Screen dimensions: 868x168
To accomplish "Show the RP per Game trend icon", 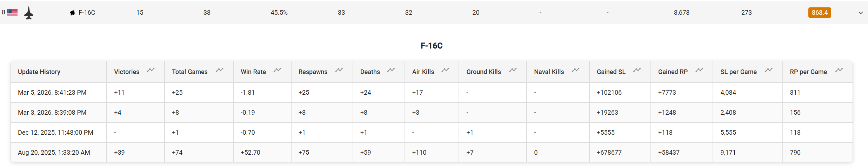I will [x=839, y=70].
